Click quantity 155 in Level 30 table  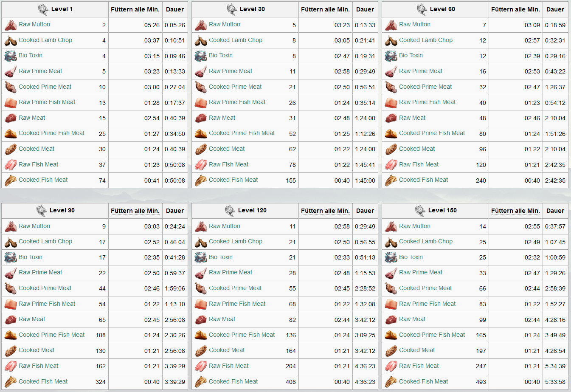click(x=291, y=180)
